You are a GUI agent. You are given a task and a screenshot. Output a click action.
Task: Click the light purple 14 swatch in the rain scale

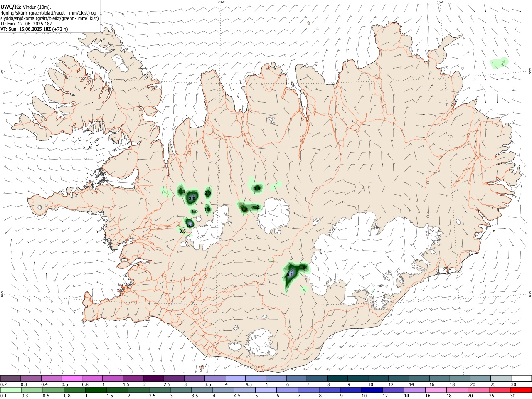(x=415, y=390)
